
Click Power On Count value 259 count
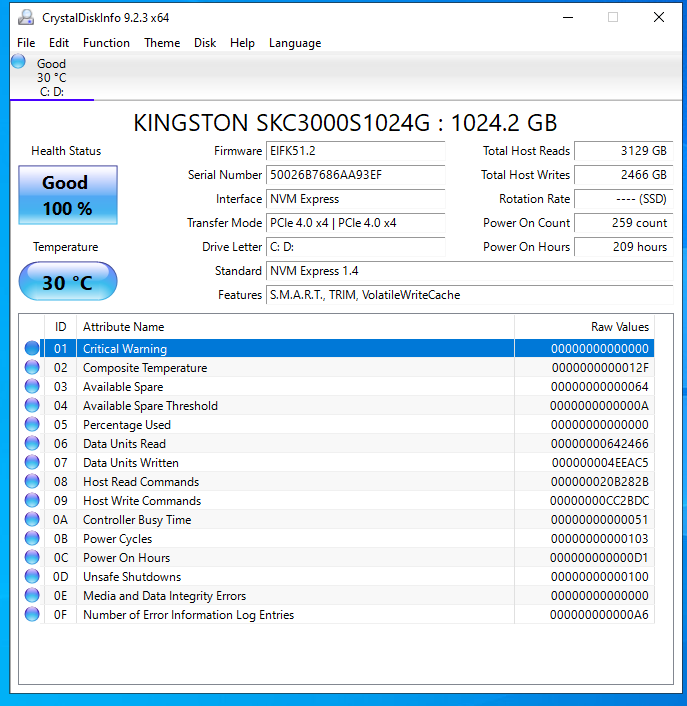624,223
